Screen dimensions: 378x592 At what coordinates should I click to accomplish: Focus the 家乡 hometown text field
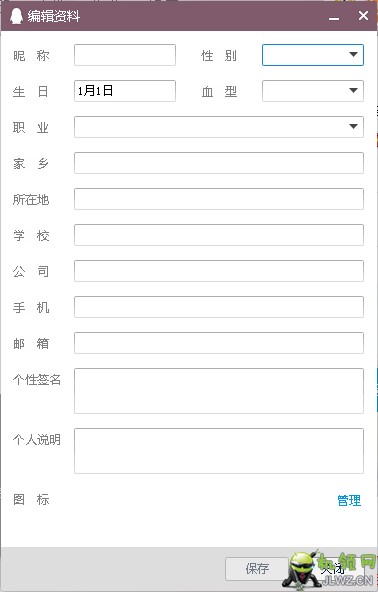[219, 163]
